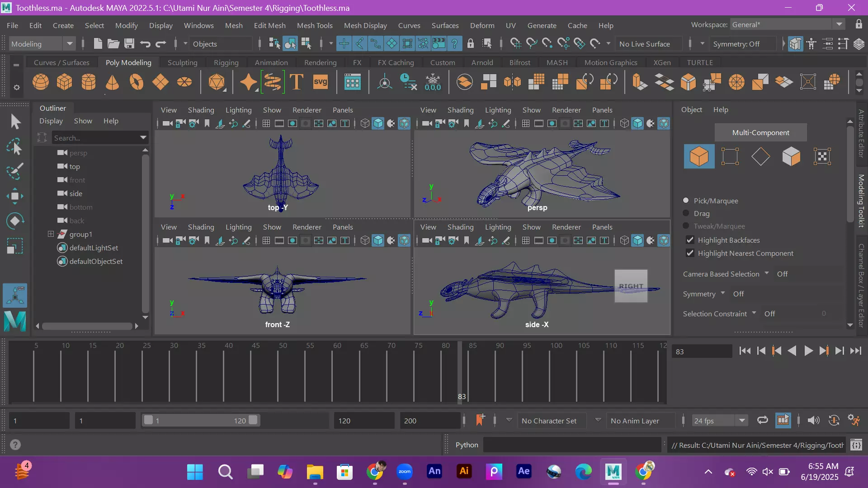The height and width of the screenshot is (488, 868).
Task: Open the Modeling menu set dropdown
Action: click(42, 44)
